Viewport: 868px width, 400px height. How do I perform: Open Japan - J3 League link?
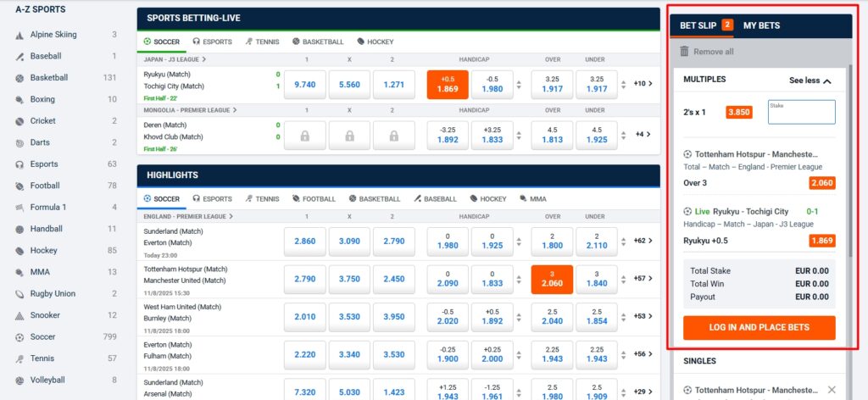point(175,59)
